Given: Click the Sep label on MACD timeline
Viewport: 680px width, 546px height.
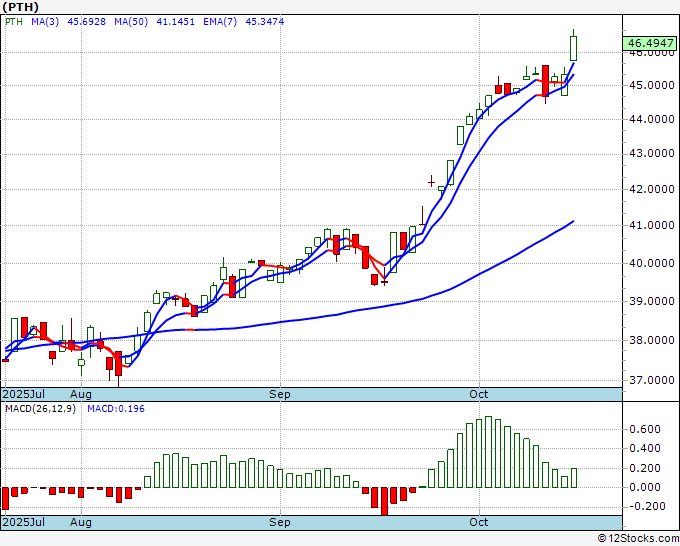Looking at the screenshot, I should point(280,522).
